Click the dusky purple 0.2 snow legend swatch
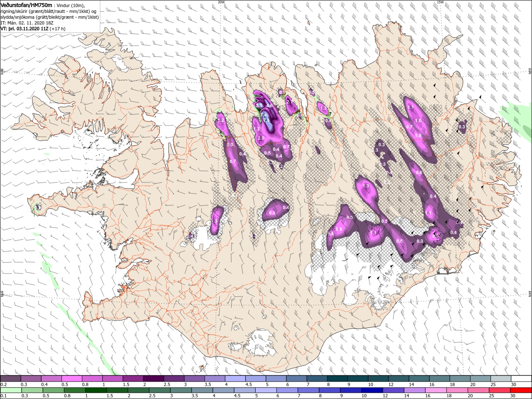 (x=10, y=379)
